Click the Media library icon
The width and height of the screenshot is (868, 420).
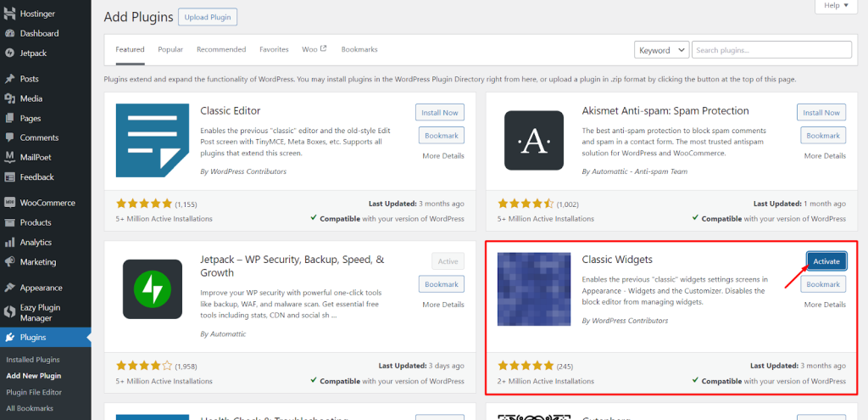coord(9,98)
